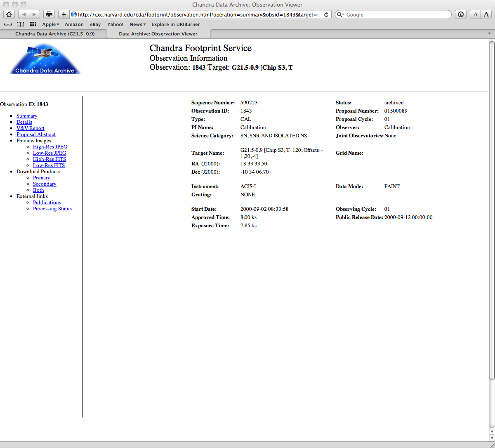495x448 pixels.
Task: Click in the Google search field
Action: (396, 14)
